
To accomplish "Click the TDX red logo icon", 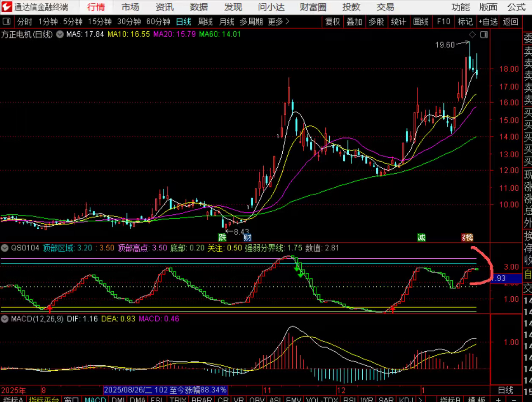I will pyautogui.click(x=7, y=7).
